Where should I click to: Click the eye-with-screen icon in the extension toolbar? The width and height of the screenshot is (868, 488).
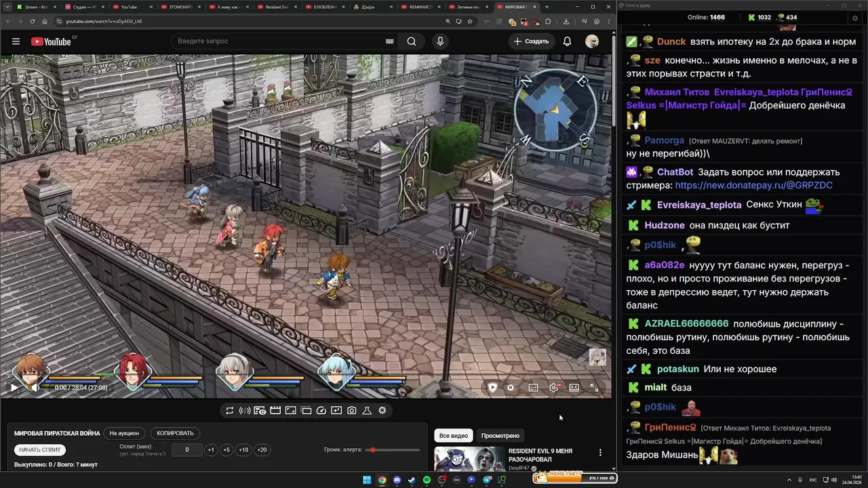click(260, 411)
